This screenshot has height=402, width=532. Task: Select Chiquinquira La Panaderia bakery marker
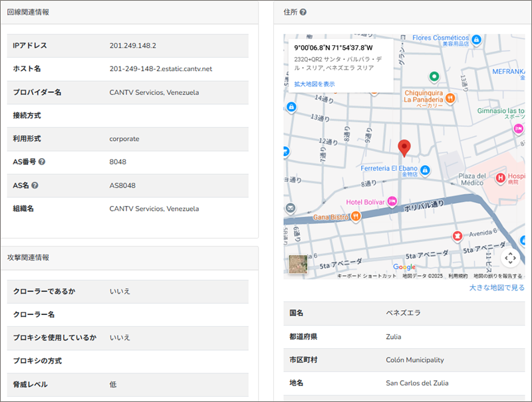click(x=450, y=98)
